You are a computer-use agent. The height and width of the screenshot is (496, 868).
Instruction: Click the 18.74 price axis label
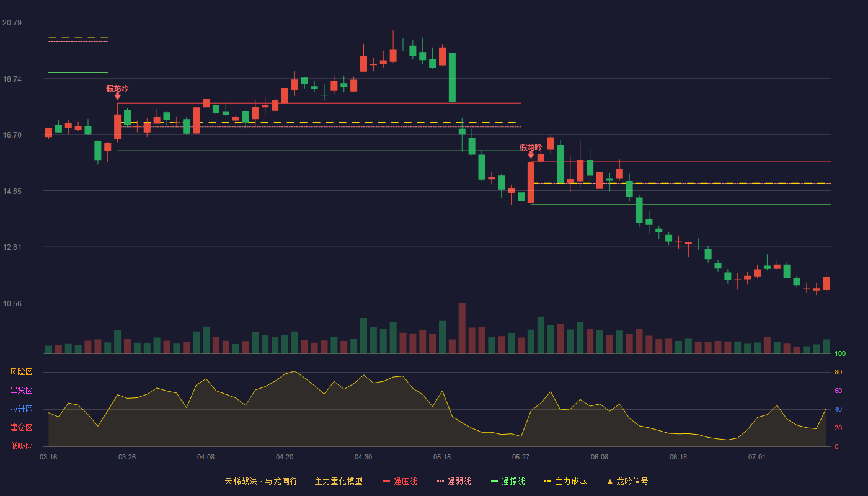(x=12, y=79)
